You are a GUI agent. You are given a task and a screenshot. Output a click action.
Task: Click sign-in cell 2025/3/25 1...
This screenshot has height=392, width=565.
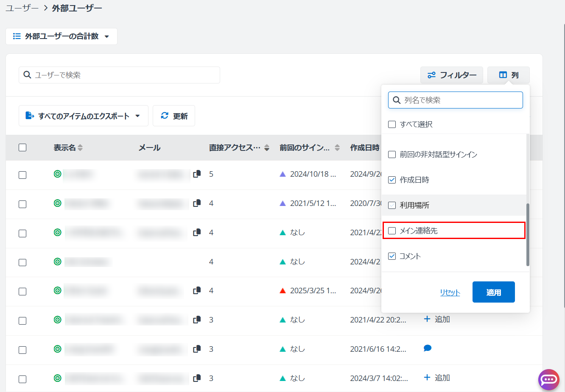tap(313, 291)
